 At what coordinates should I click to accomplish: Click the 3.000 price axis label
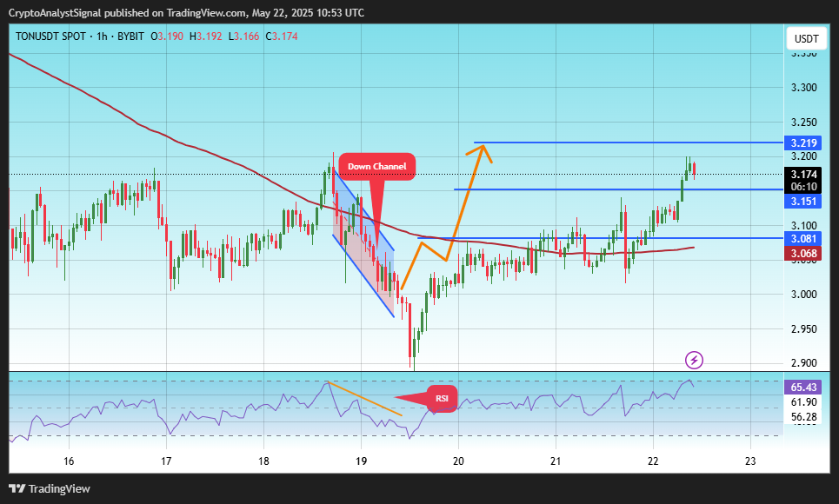coord(803,295)
